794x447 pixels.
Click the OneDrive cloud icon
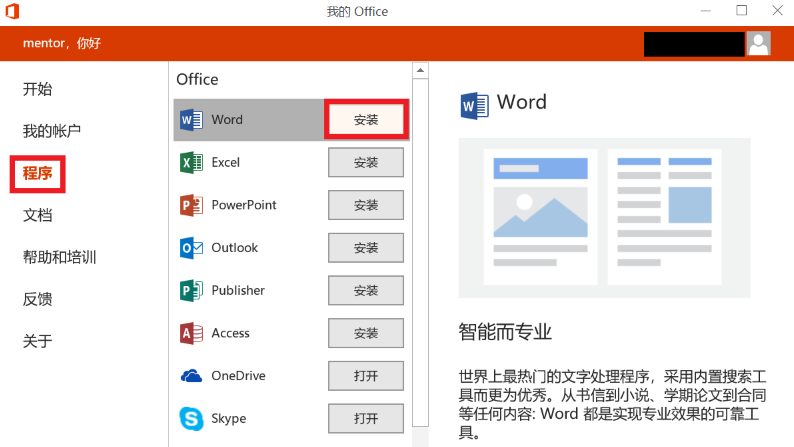pos(191,376)
